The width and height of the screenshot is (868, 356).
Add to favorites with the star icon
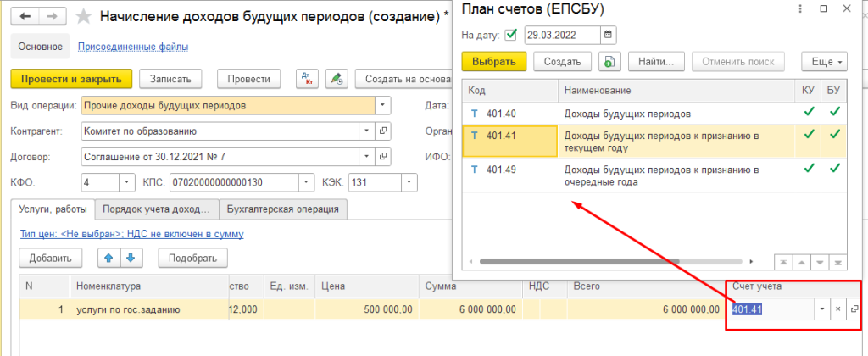(x=84, y=16)
